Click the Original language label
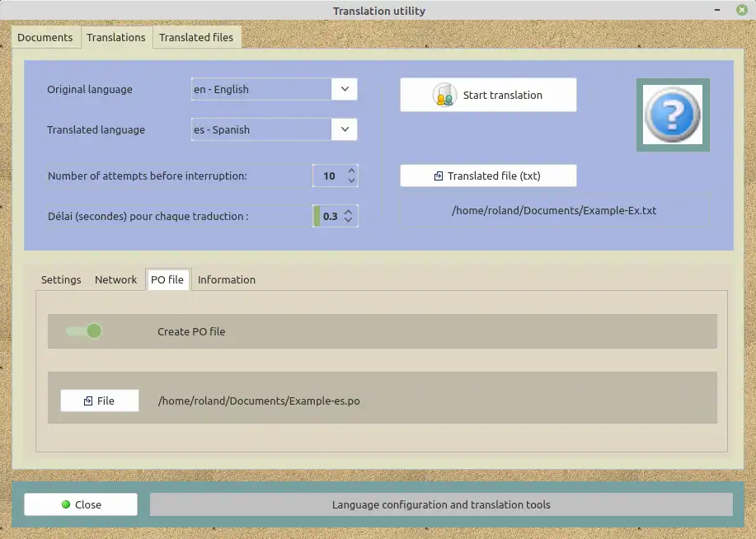The height and width of the screenshot is (539, 756). (x=90, y=90)
